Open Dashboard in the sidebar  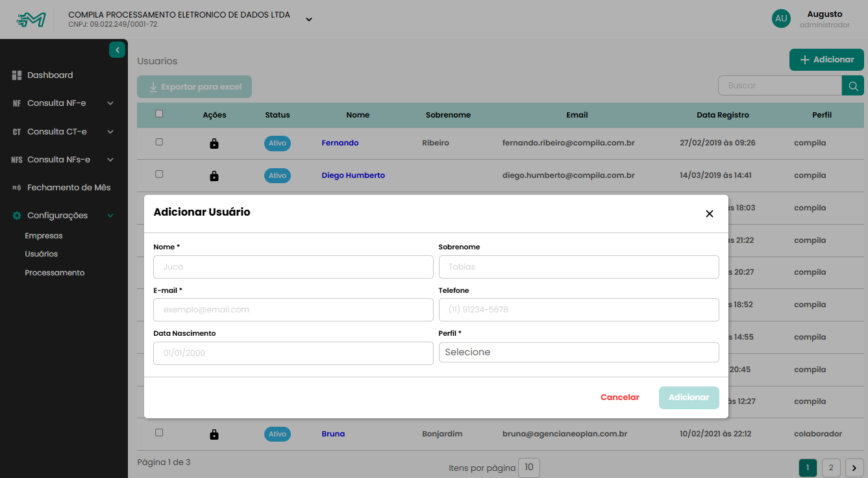[x=50, y=75]
